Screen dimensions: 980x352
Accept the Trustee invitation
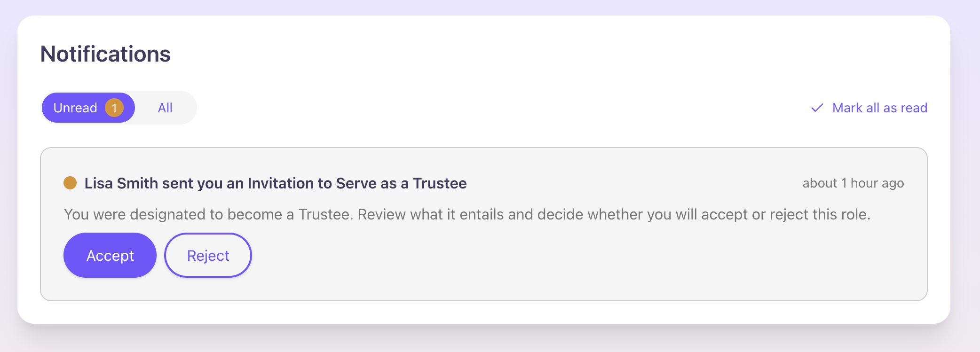(x=110, y=255)
